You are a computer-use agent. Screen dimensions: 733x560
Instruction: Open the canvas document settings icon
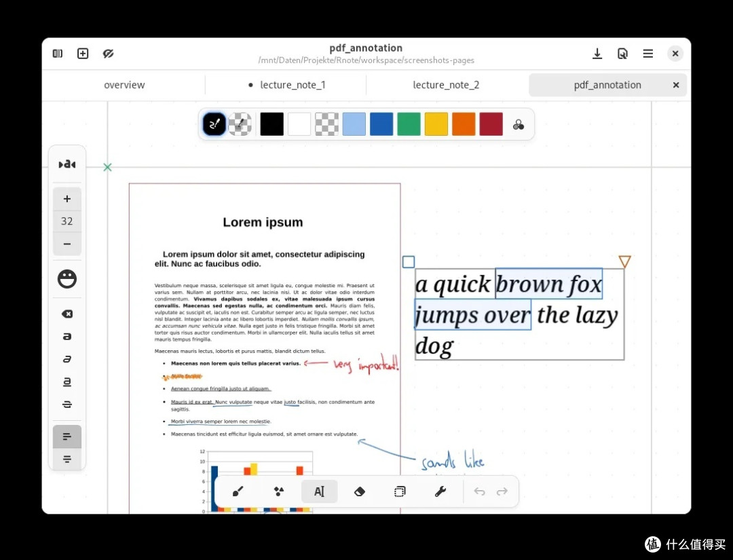coord(622,54)
